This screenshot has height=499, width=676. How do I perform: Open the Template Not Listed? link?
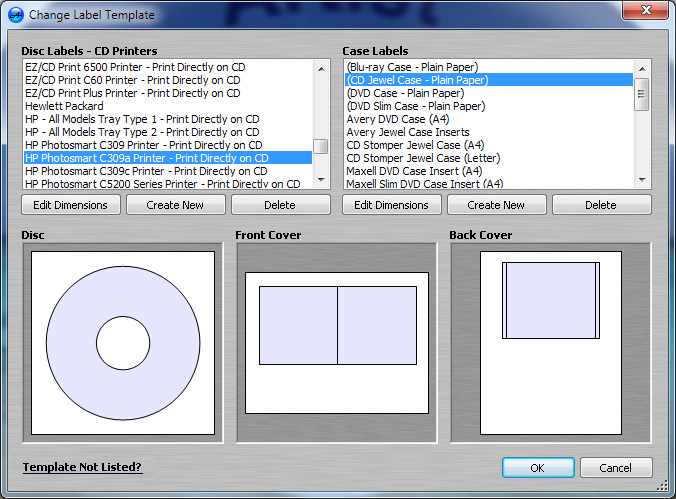[x=82, y=467]
